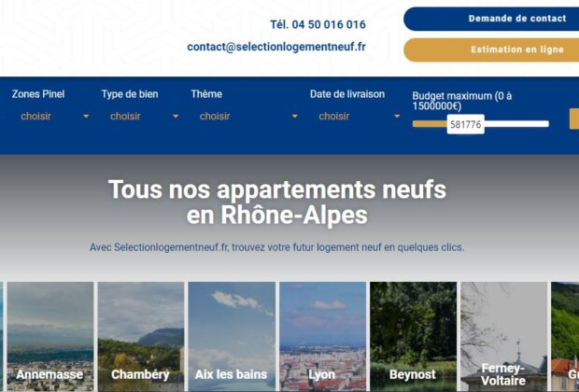Click the Demande de contact button
The height and width of the screenshot is (392, 579).
point(491,19)
